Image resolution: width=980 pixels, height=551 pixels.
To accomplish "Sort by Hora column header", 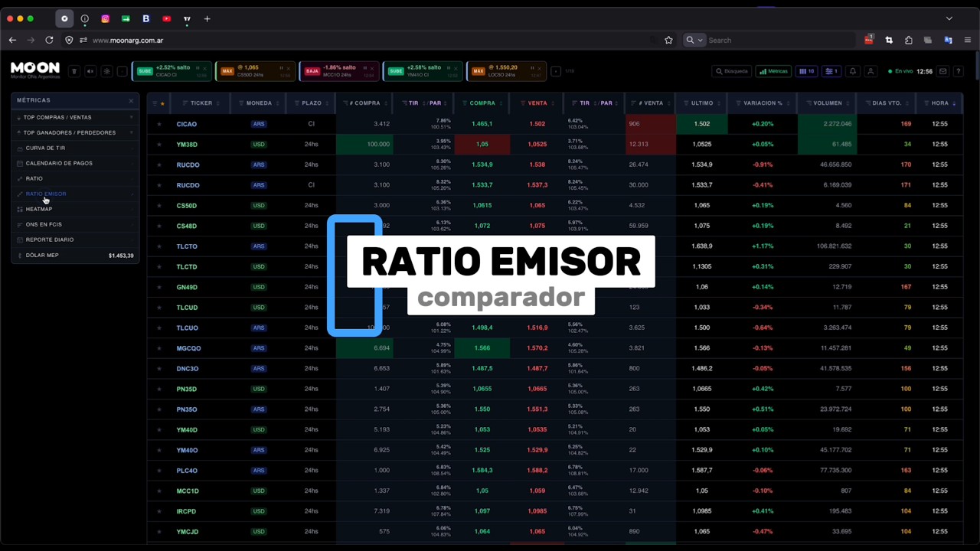I will tap(939, 103).
